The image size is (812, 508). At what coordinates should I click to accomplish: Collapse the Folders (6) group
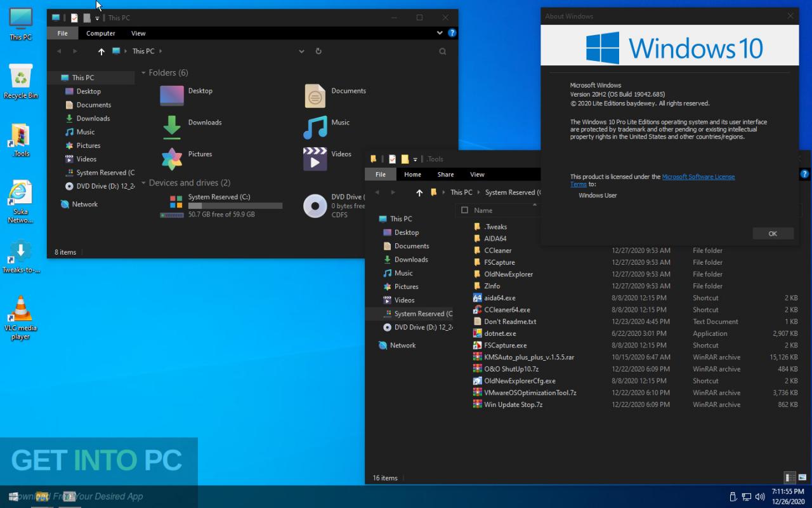click(144, 73)
